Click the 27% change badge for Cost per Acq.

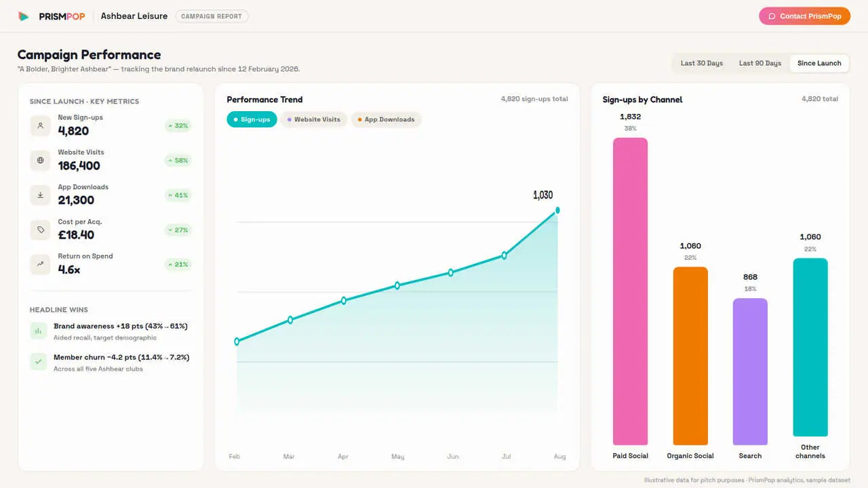point(178,230)
